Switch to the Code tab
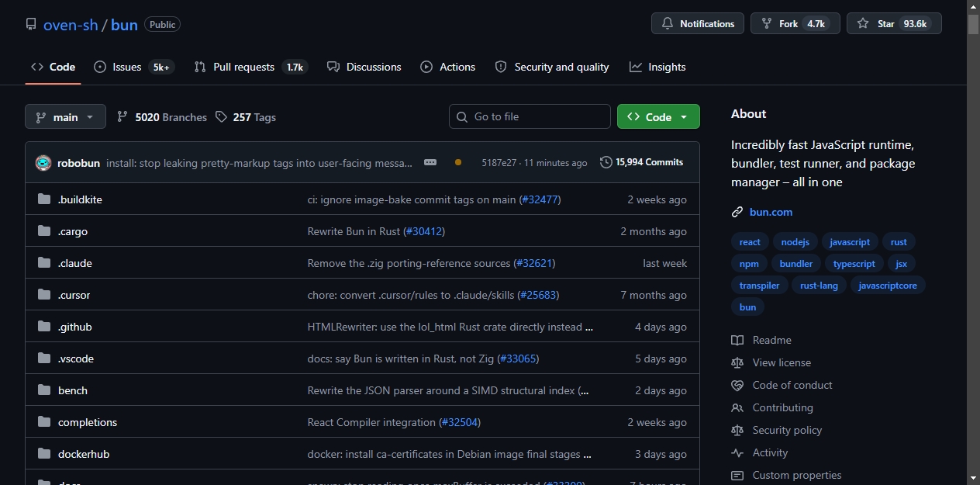 click(53, 67)
